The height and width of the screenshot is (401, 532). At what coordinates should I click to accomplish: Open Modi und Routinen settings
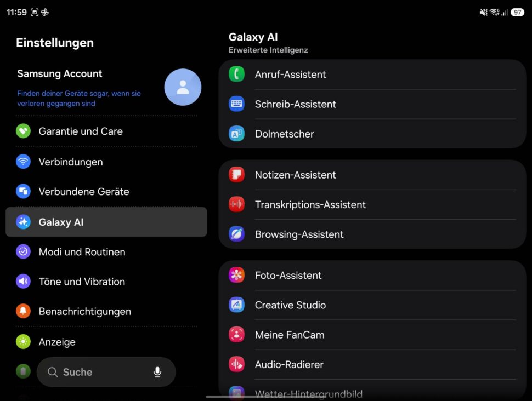106,251
